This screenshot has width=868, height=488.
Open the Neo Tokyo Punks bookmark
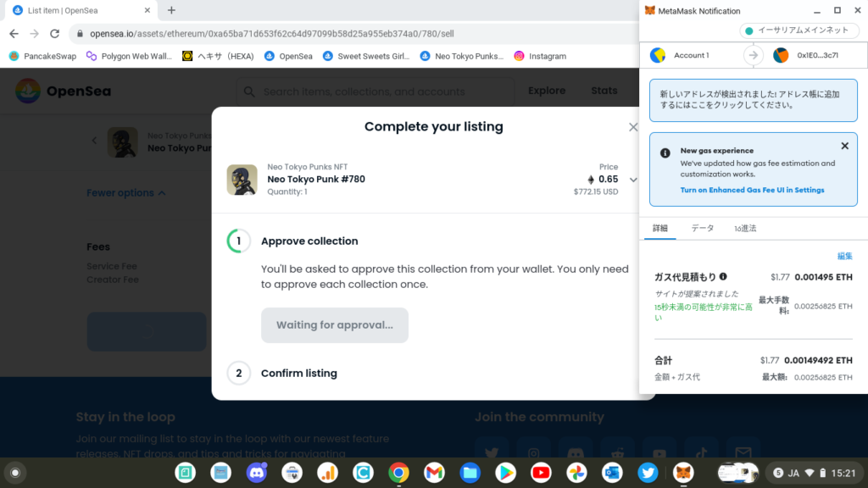[x=462, y=56]
